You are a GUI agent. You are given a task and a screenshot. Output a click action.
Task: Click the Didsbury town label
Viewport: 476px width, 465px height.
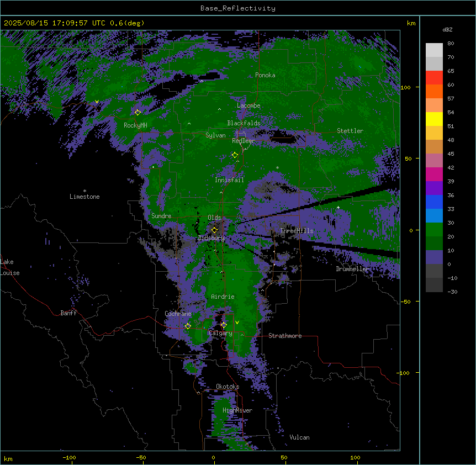[211, 238]
